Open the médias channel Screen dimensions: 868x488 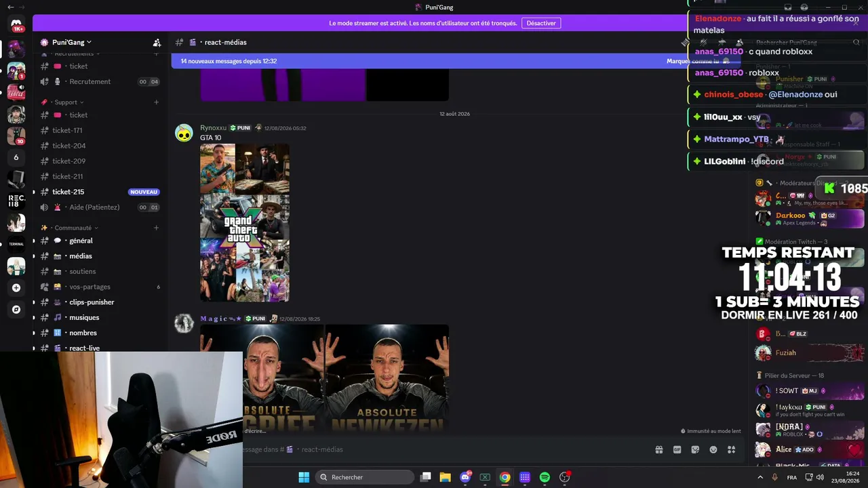click(100, 256)
